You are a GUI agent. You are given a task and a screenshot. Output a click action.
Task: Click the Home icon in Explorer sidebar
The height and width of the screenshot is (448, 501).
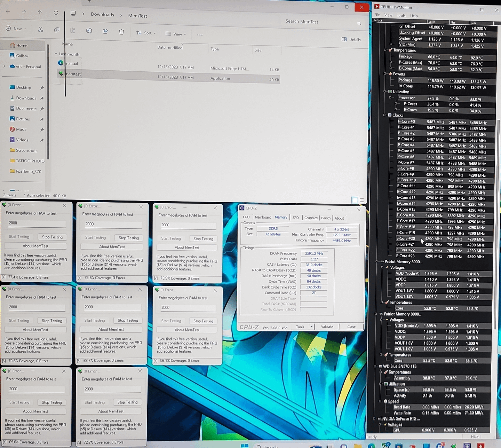pos(13,45)
